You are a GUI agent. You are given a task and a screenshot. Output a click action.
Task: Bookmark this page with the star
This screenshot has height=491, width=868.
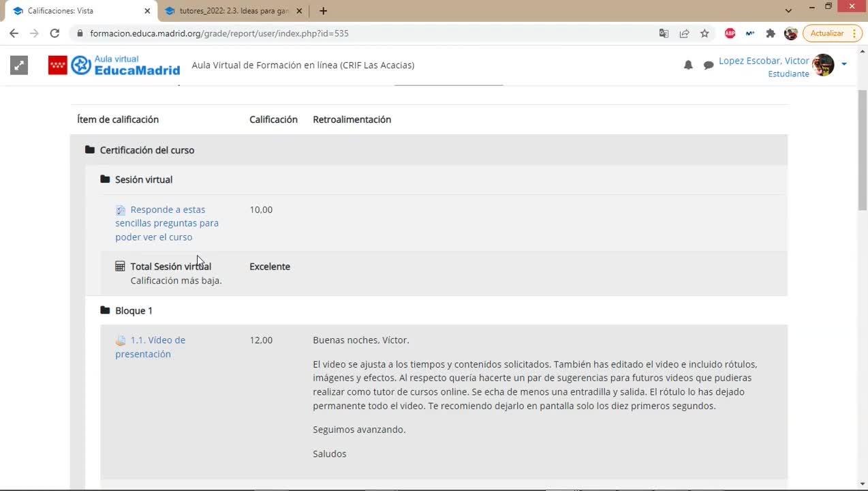704,33
